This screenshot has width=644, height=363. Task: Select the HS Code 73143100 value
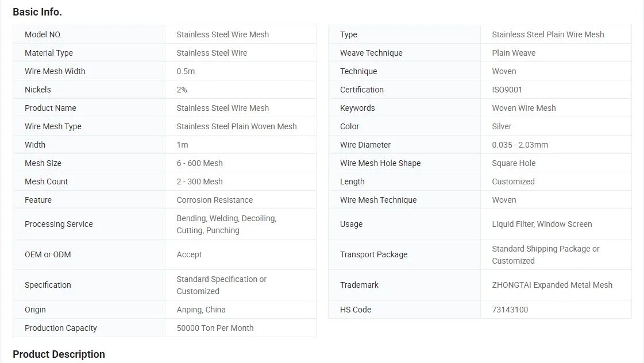pyautogui.click(x=510, y=310)
